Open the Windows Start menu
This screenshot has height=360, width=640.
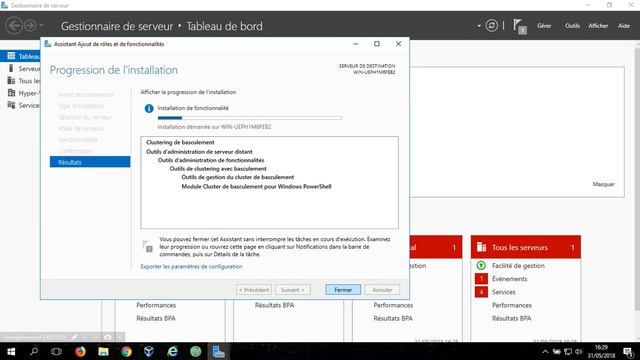tap(11, 351)
